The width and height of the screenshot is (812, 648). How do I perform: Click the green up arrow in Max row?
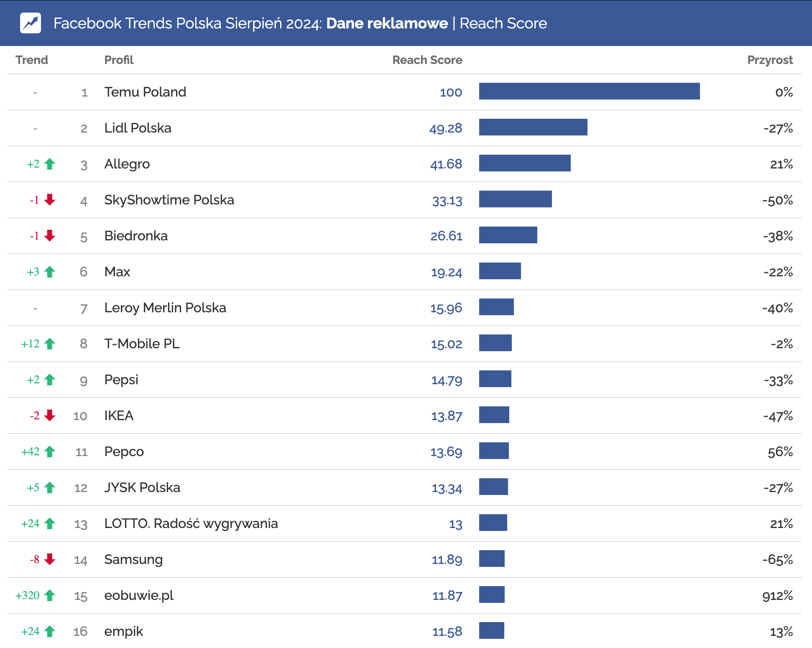pyautogui.click(x=50, y=272)
